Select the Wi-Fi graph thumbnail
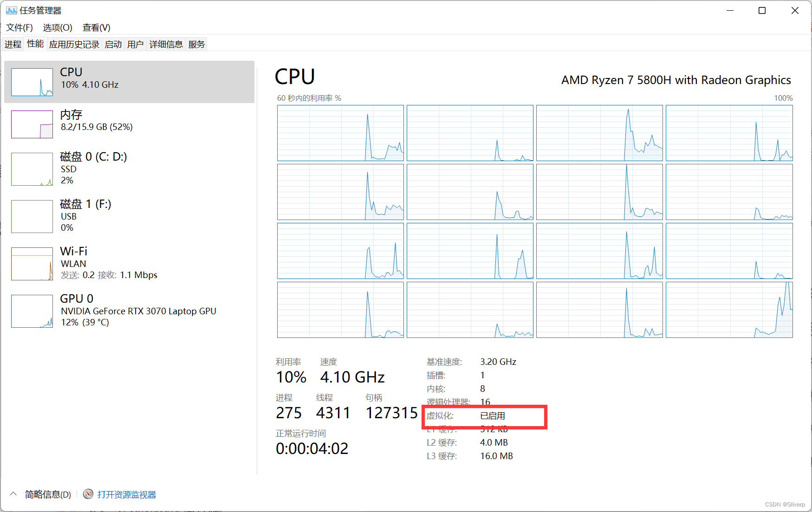The width and height of the screenshot is (812, 512). tap(32, 264)
